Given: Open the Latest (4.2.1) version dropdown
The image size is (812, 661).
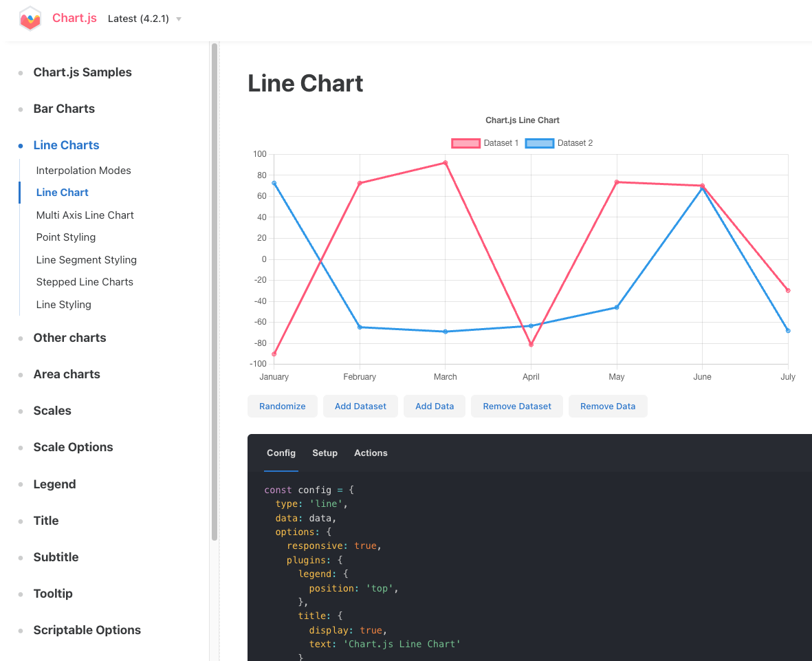Looking at the screenshot, I should [144, 19].
